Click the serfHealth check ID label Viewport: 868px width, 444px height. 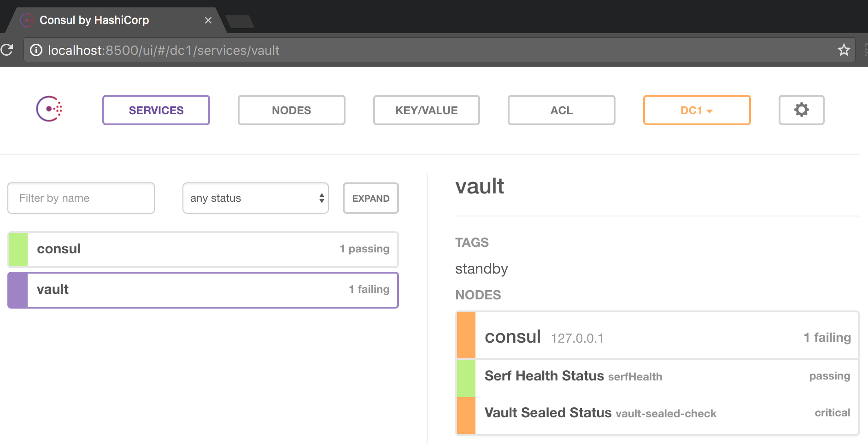click(635, 377)
